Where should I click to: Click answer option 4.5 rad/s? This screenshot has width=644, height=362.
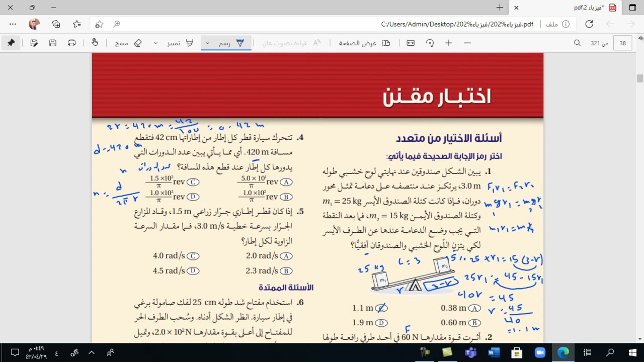tap(169, 270)
